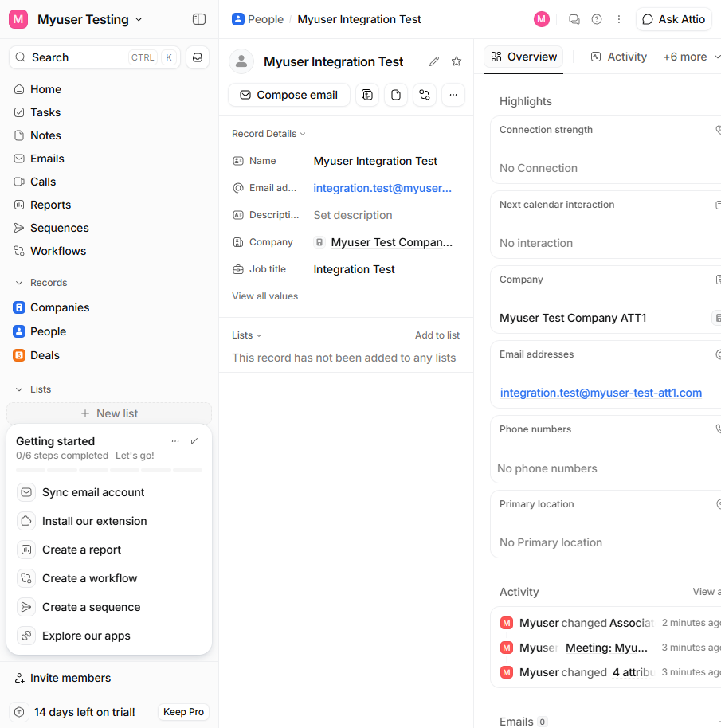Click the Search field
The width and height of the screenshot is (721, 728).
coord(95,57)
